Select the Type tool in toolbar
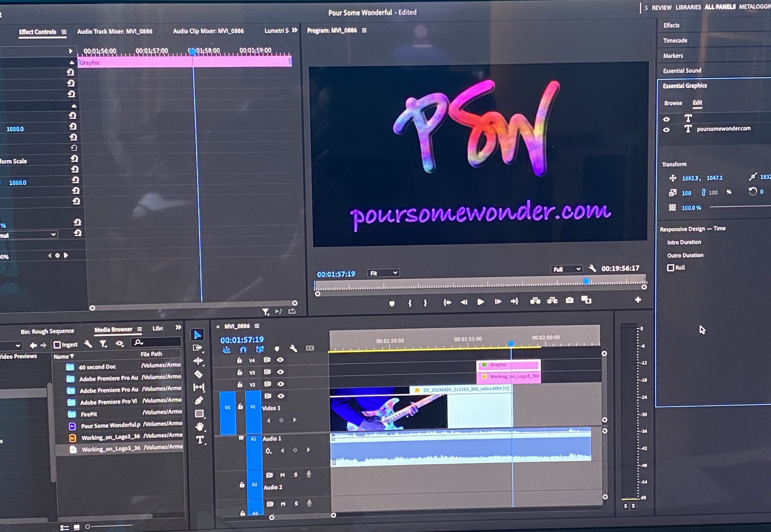 (x=200, y=440)
